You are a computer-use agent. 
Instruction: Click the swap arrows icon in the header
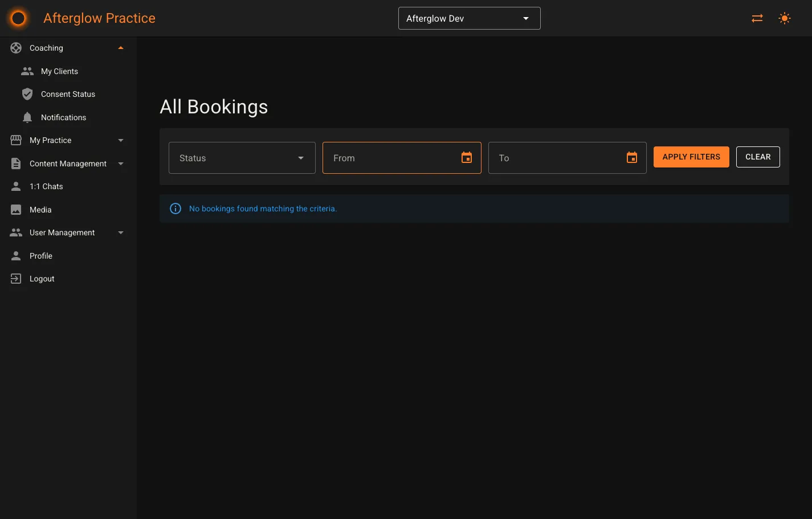757,18
